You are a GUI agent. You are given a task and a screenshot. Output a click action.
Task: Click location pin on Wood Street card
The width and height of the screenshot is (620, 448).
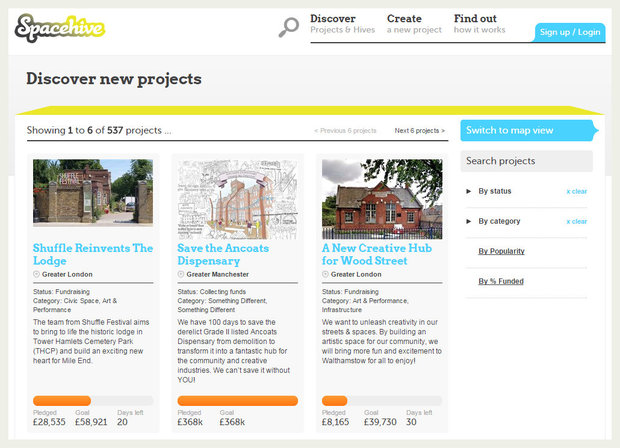pos(325,273)
